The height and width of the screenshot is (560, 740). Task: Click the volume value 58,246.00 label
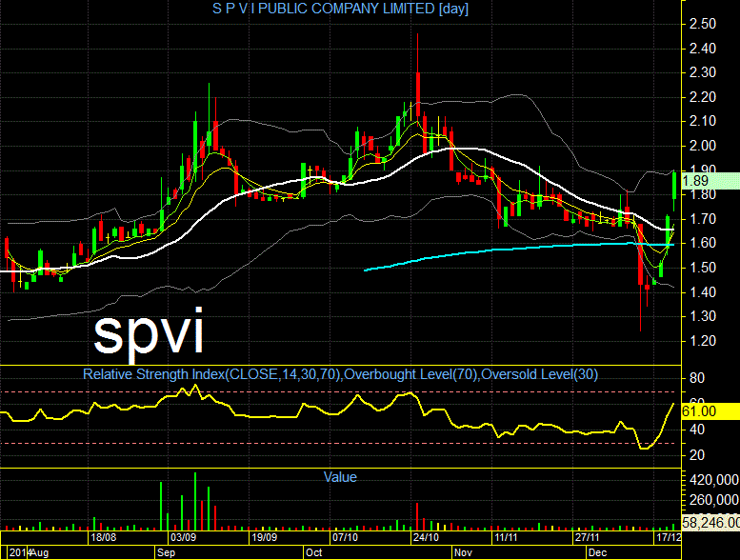click(710, 522)
